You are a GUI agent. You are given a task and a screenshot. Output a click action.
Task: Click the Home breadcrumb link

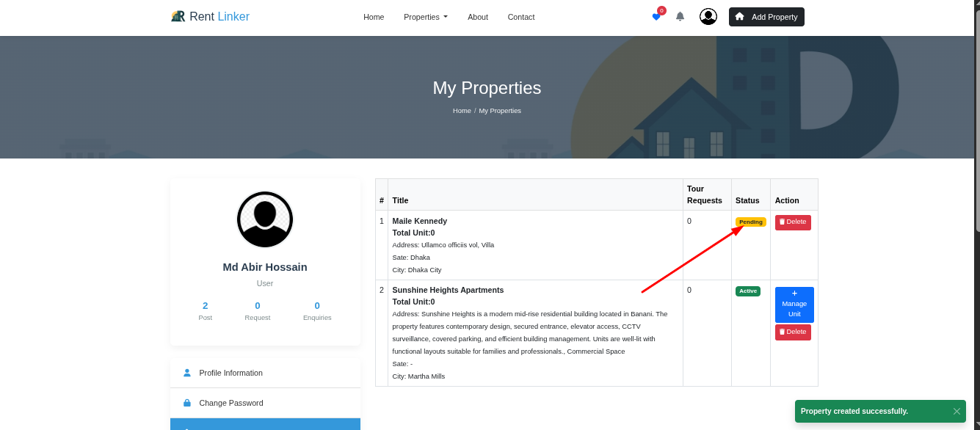pyautogui.click(x=462, y=111)
